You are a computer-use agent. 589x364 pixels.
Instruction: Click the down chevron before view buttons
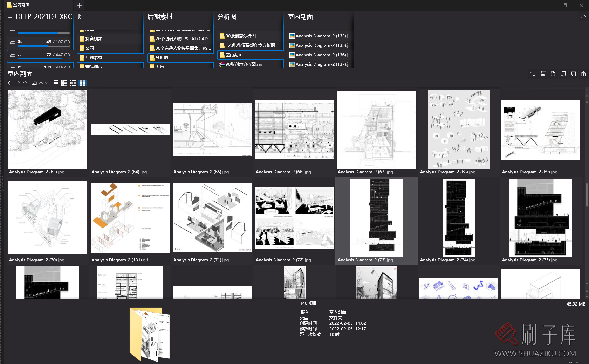pyautogui.click(x=47, y=83)
